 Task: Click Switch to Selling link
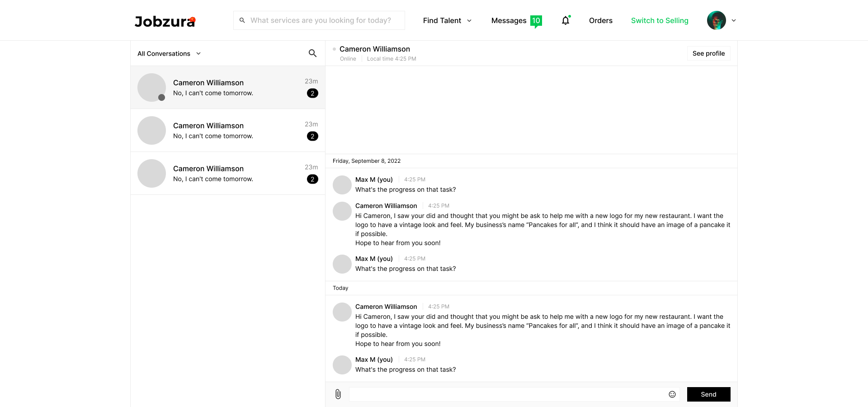coord(660,20)
